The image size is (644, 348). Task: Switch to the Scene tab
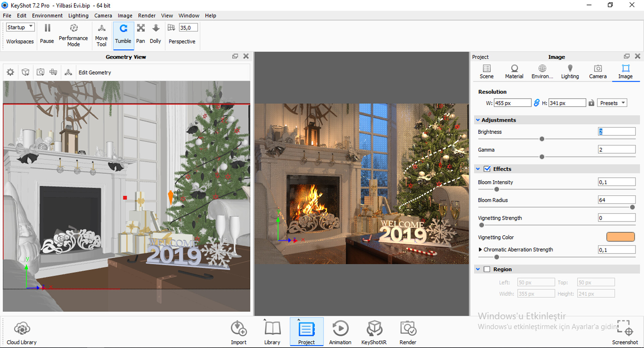486,72
